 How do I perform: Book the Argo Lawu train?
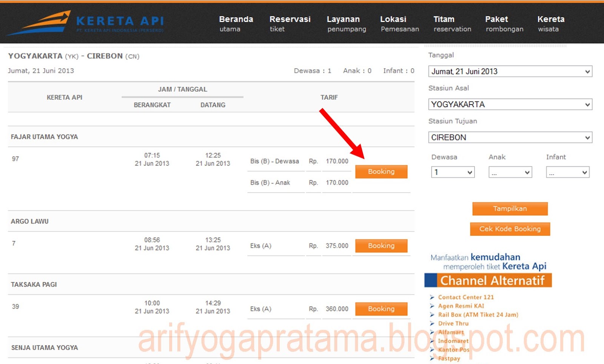pos(381,246)
